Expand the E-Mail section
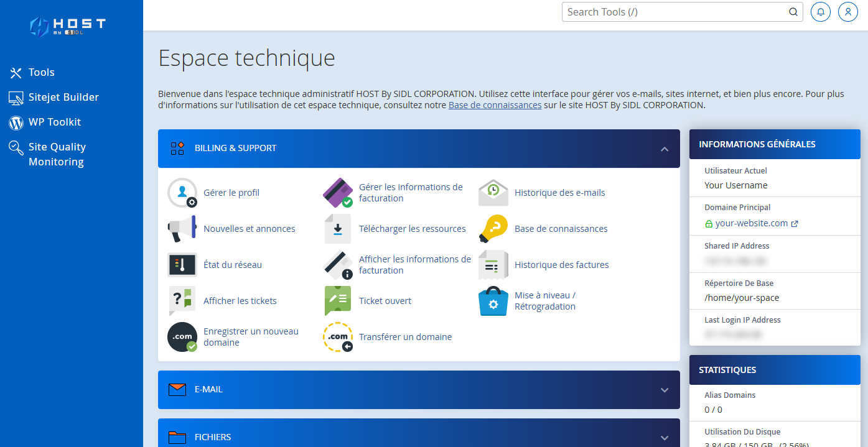The image size is (868, 447). click(x=665, y=390)
